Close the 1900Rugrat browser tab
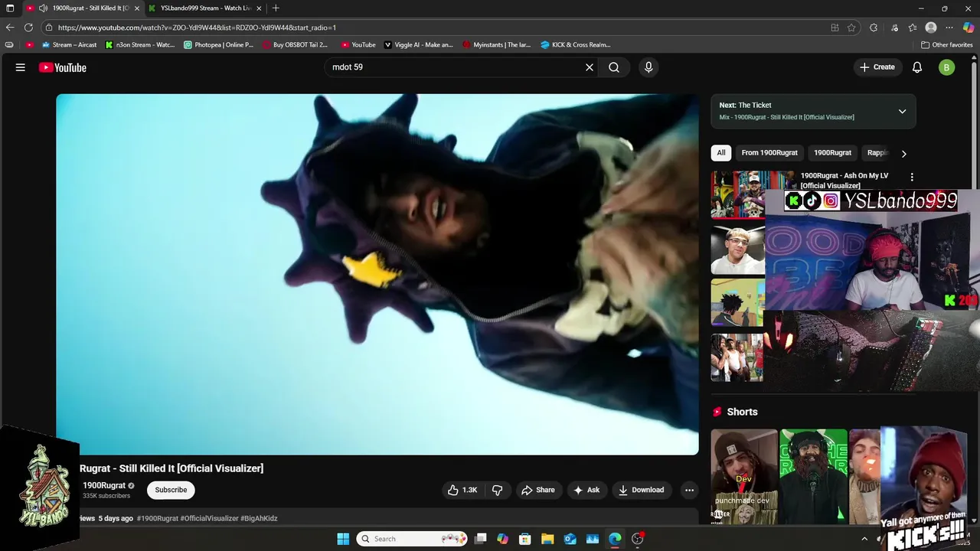The image size is (980, 551). [137, 8]
